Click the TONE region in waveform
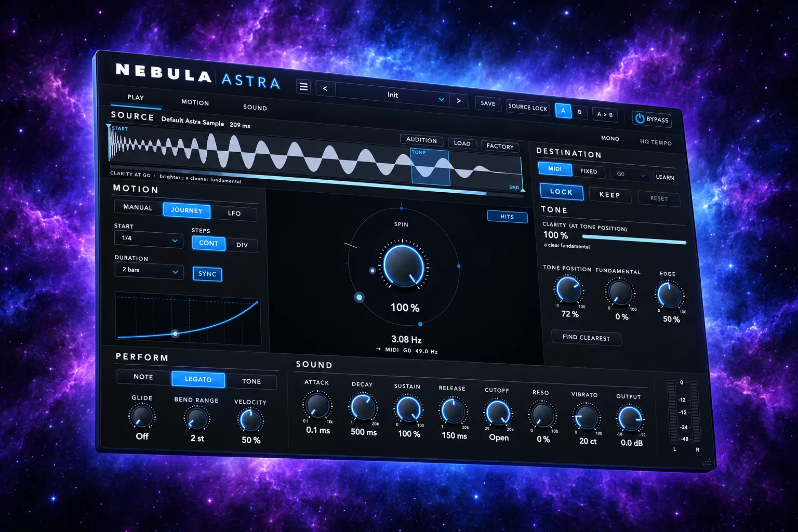Image resolution: width=798 pixels, height=532 pixels. click(430, 167)
